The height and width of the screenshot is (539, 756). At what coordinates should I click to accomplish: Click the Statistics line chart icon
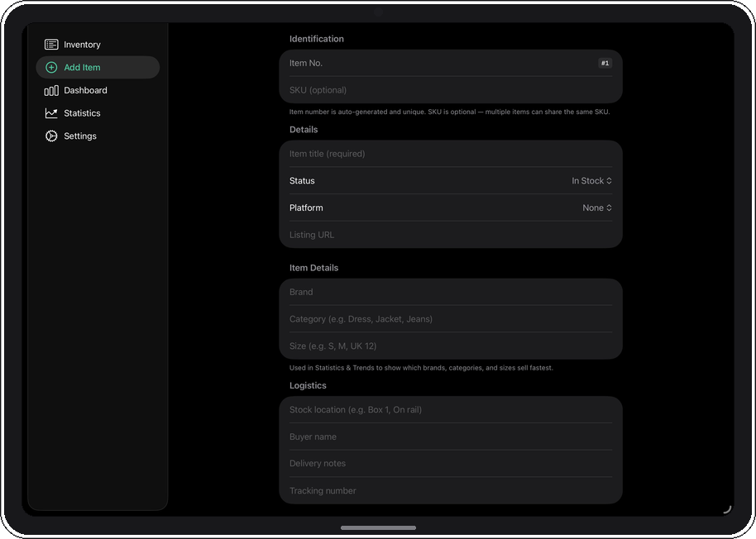pos(51,113)
